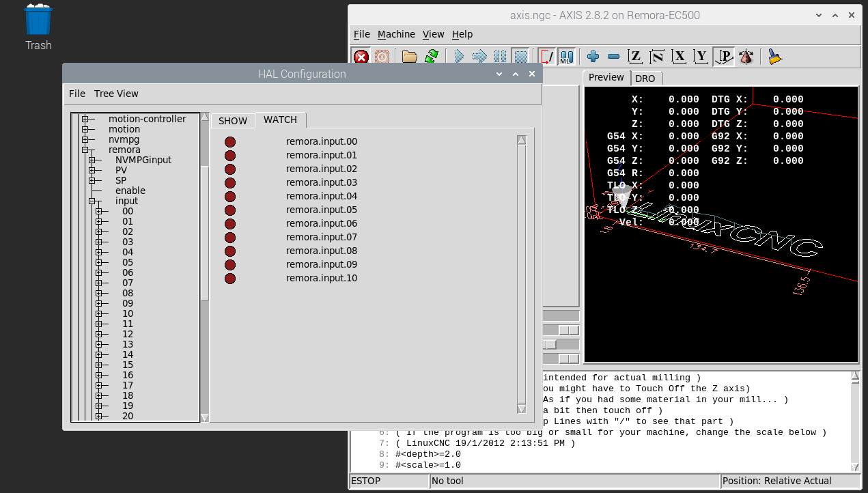The image size is (868, 493).
Task: Click HAL tree scrollbar down arrow
Action: coord(205,418)
